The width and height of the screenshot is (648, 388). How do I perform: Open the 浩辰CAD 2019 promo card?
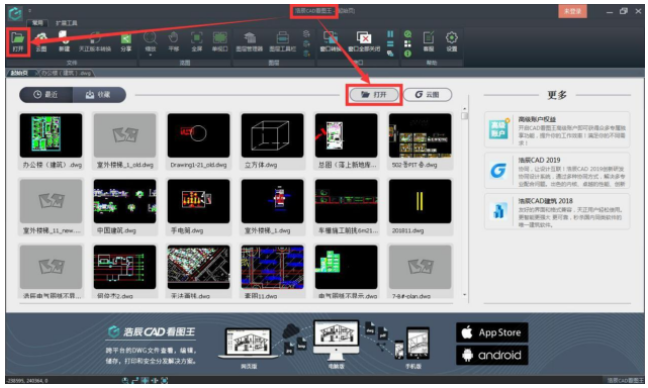(557, 171)
